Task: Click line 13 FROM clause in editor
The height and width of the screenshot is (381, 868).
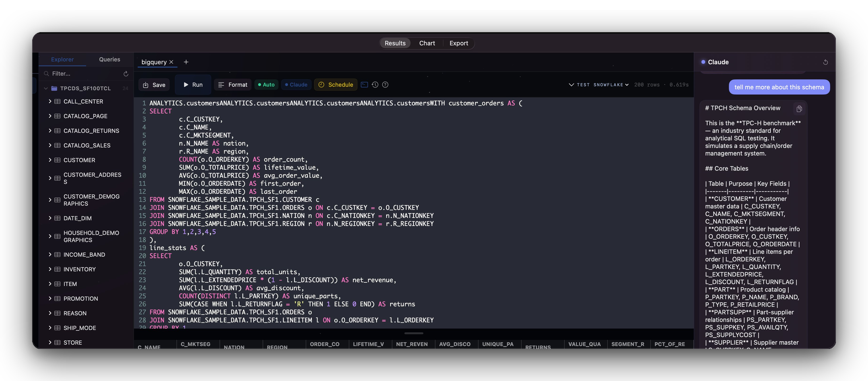Action: coord(234,200)
